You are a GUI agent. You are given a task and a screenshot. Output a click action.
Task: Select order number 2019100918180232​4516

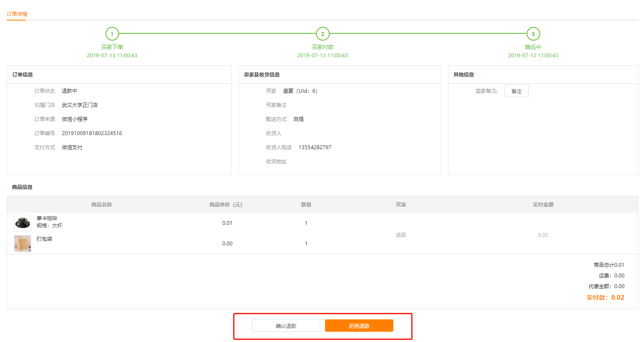(x=92, y=133)
